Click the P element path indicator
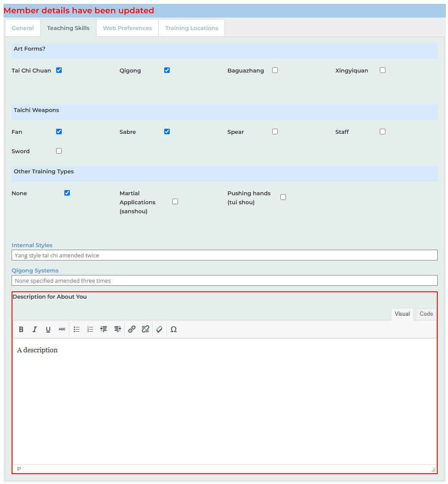448x484 pixels. 19,469
